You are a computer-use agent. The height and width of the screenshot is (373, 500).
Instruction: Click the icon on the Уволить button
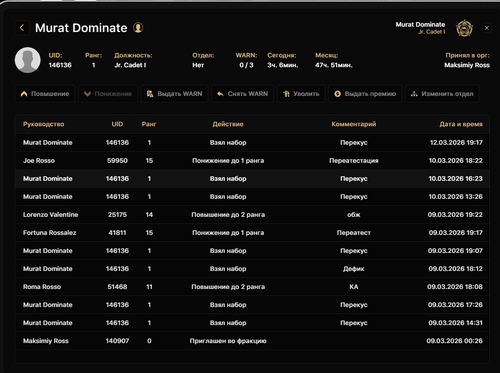point(286,94)
